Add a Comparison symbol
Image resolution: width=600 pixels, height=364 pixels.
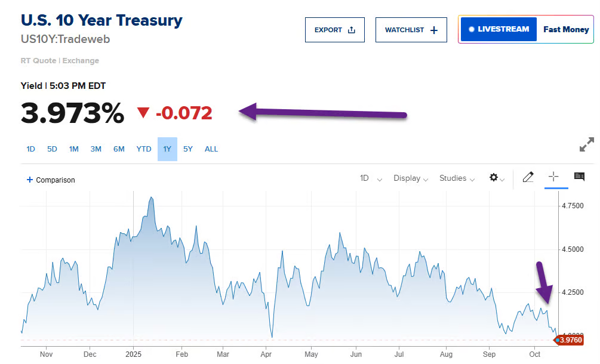[51, 180]
